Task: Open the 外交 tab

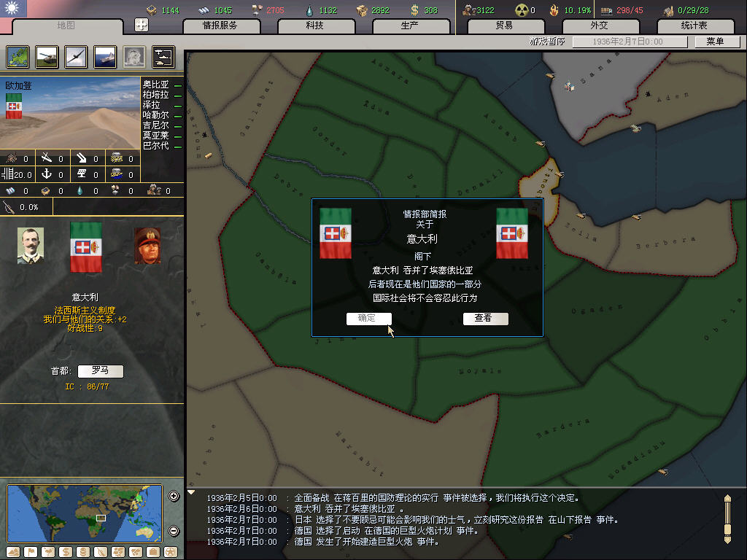Action: pyautogui.click(x=600, y=26)
